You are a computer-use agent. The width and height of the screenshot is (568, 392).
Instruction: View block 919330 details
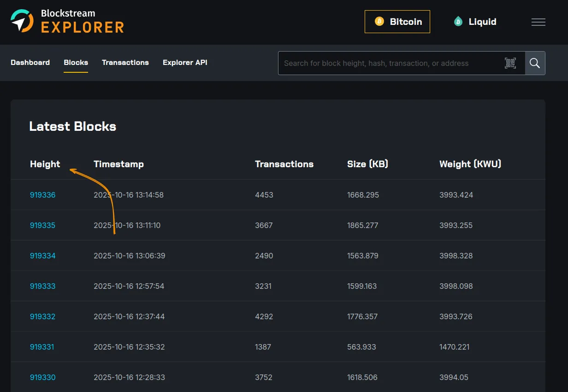(x=42, y=377)
